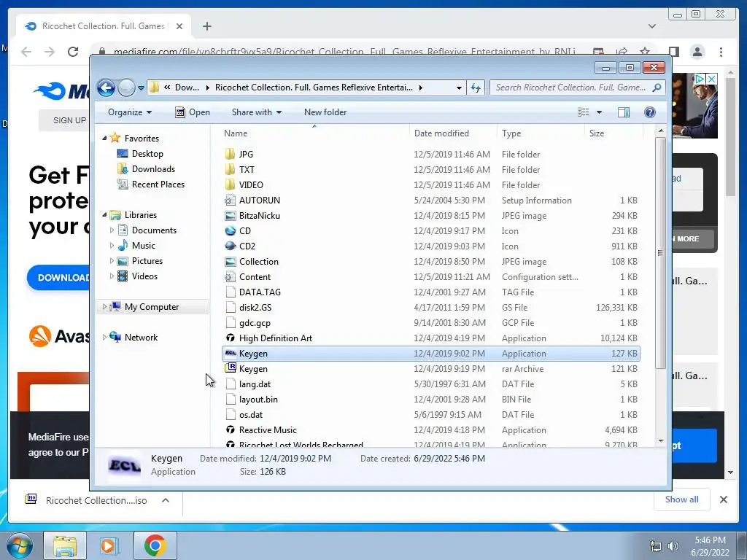This screenshot has height=560, width=747.
Task: Click the Chrome icon on the taskbar
Action: click(x=155, y=545)
